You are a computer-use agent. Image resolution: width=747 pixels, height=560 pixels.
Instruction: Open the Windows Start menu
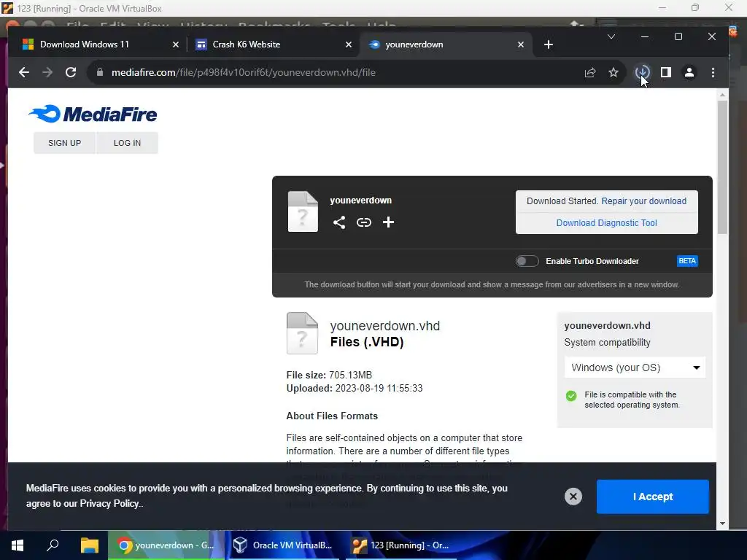tap(18, 545)
